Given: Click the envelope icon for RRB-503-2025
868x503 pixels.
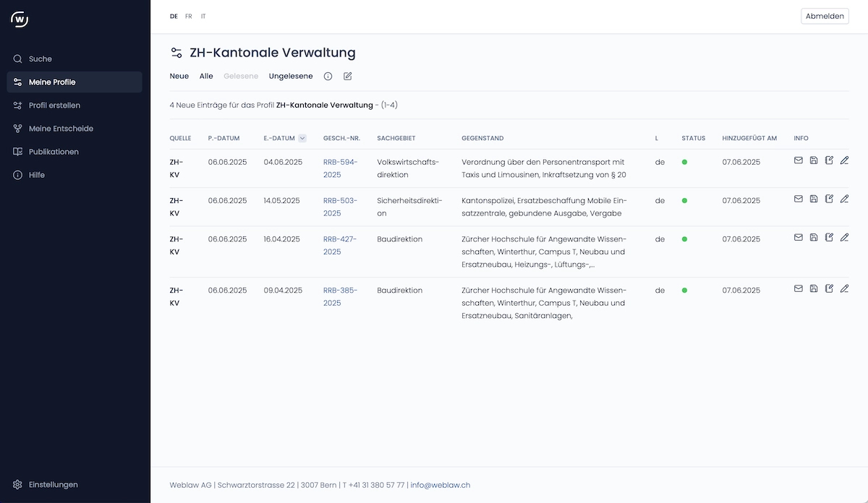Looking at the screenshot, I should click(x=799, y=199).
